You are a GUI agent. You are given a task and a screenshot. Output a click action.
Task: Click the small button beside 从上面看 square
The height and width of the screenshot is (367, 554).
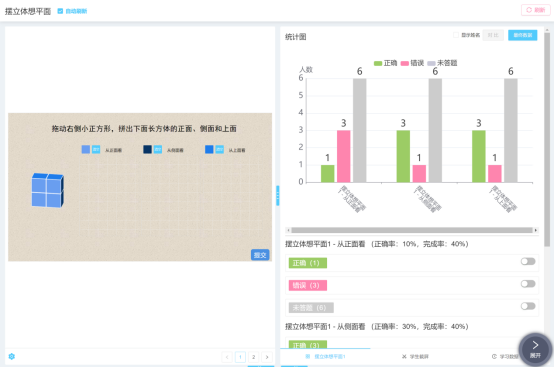(x=220, y=149)
